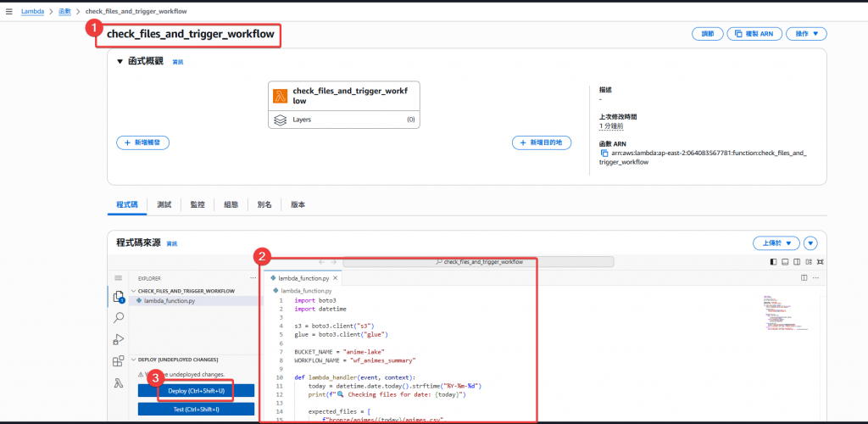
Task: Select the check_files_and_trigger_workflow function card
Action: pyautogui.click(x=344, y=97)
